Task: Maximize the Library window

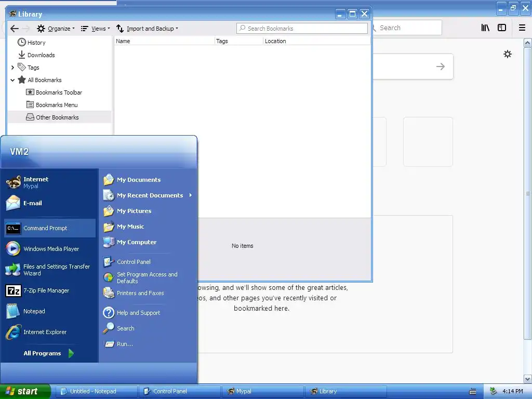Action: click(353, 14)
